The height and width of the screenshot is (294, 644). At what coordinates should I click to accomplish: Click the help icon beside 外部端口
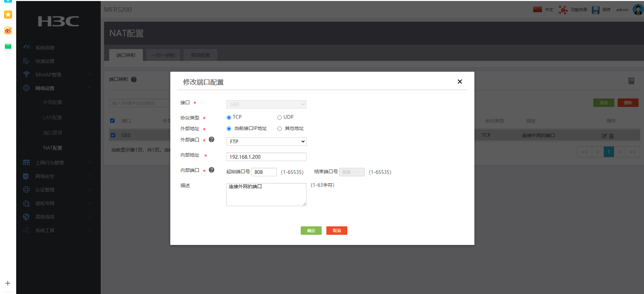[212, 139]
